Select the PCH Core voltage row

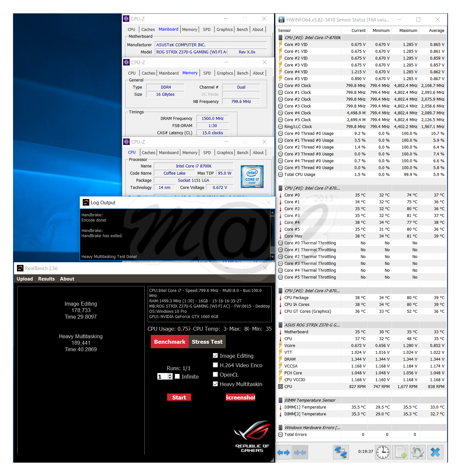point(362,373)
